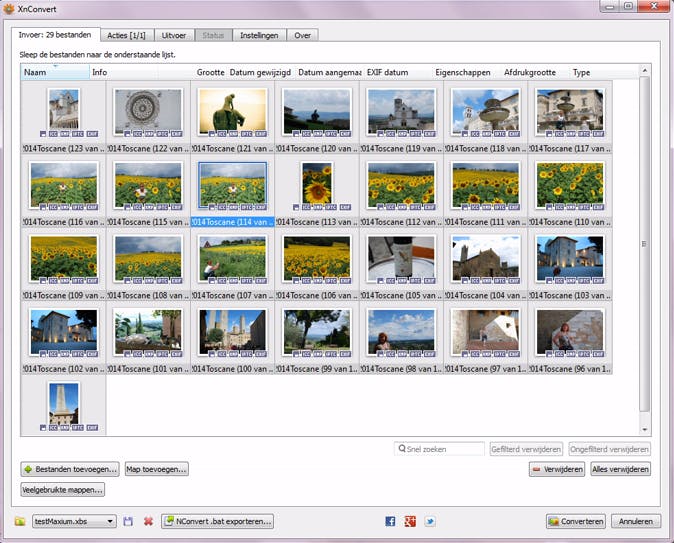The width and height of the screenshot is (674, 543).
Task: Open the Facebook share icon
Action: (x=390, y=521)
